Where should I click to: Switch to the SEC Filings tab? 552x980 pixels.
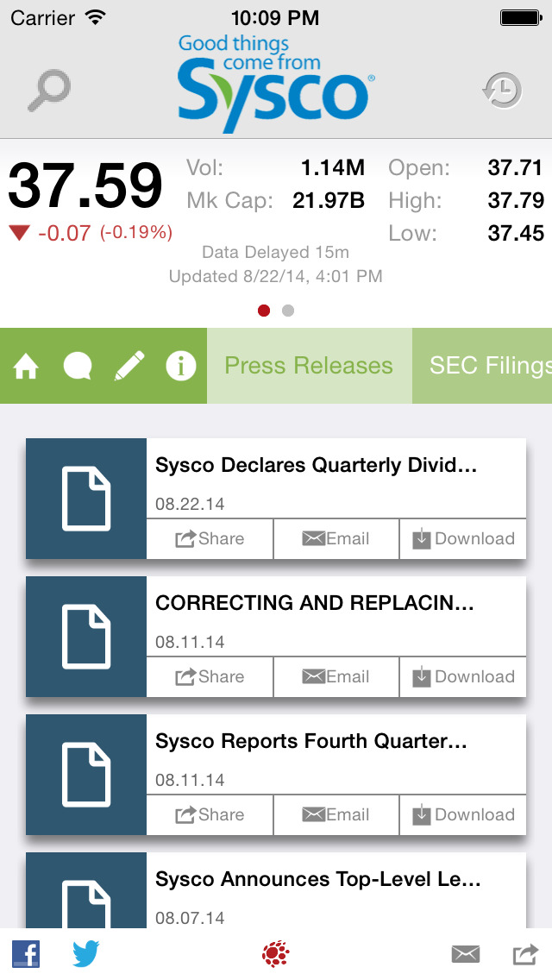click(x=482, y=366)
